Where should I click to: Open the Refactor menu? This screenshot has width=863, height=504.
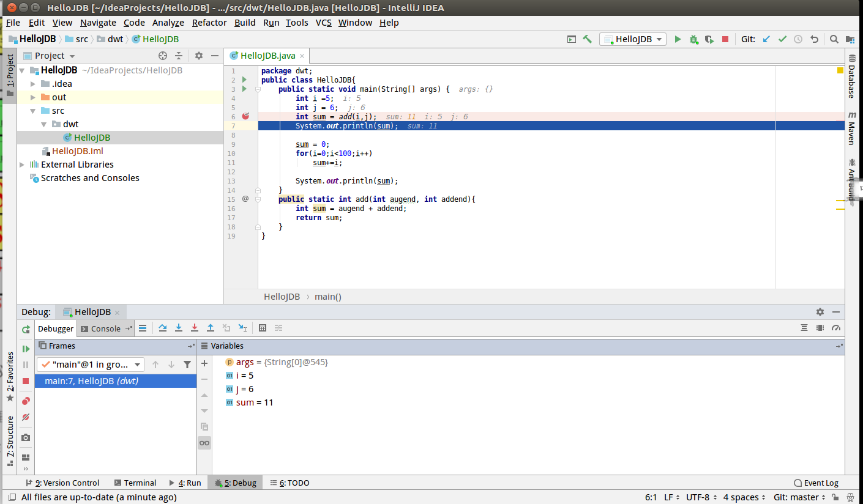point(209,23)
